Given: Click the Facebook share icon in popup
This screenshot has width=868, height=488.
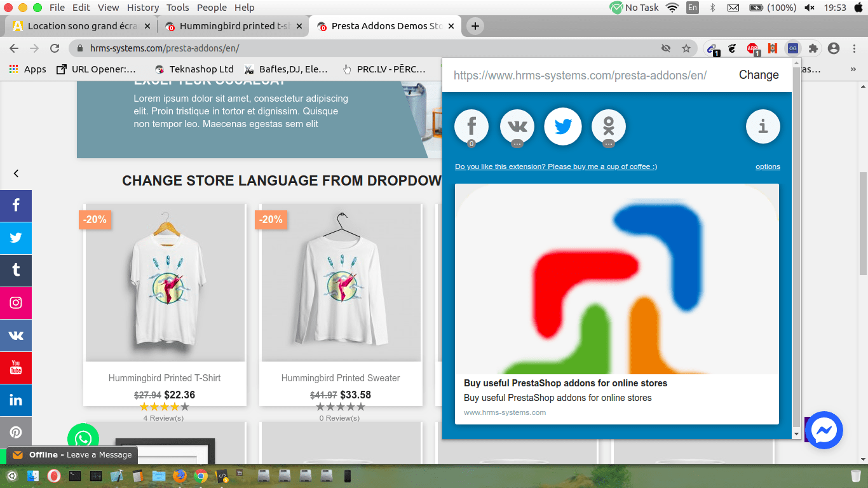Looking at the screenshot, I should (471, 126).
